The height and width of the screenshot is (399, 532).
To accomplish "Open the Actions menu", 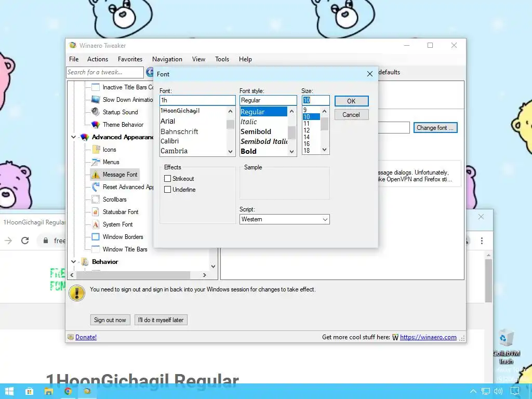I will (97, 59).
